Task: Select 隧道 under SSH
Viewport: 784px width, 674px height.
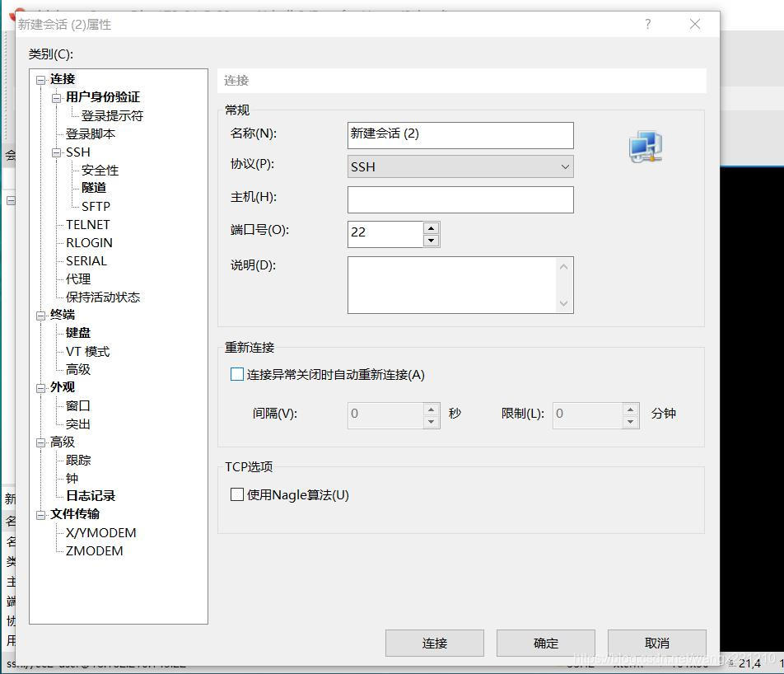Action: (94, 188)
